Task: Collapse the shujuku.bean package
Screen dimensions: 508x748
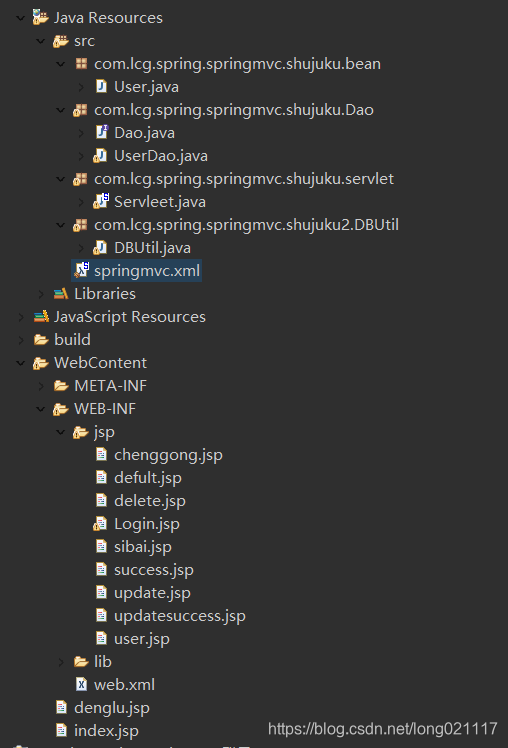Action: pyautogui.click(x=61, y=64)
